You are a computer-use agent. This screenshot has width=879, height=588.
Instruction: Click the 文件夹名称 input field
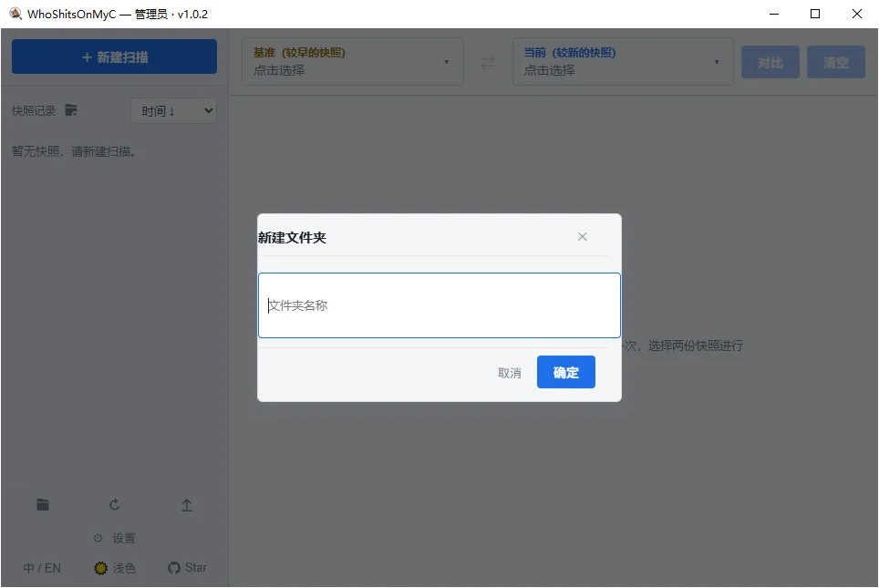coord(439,305)
